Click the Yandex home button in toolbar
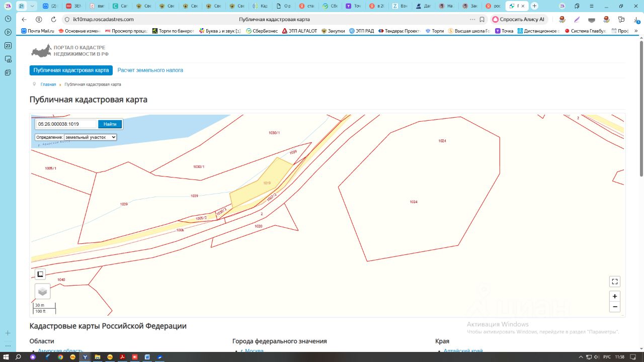The height and width of the screenshot is (362, 644). (x=39, y=20)
